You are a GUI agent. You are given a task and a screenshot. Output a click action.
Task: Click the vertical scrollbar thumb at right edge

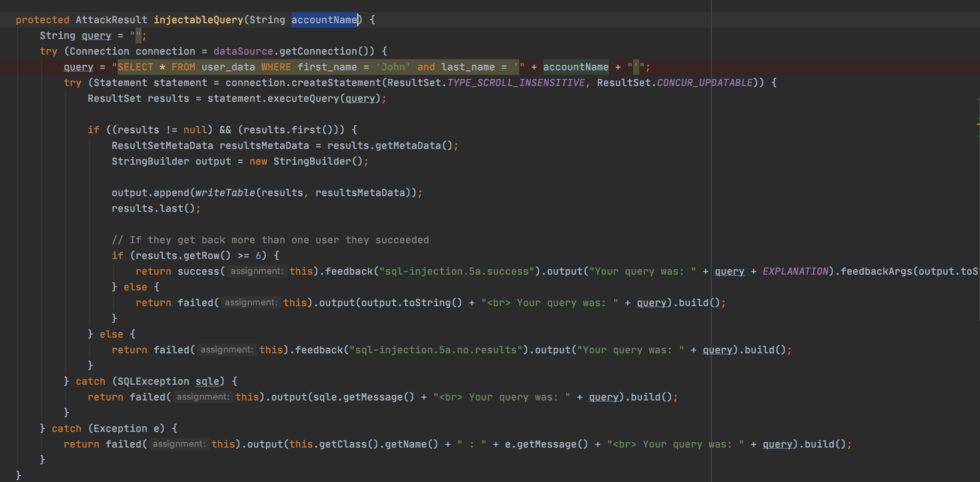tap(980, 209)
